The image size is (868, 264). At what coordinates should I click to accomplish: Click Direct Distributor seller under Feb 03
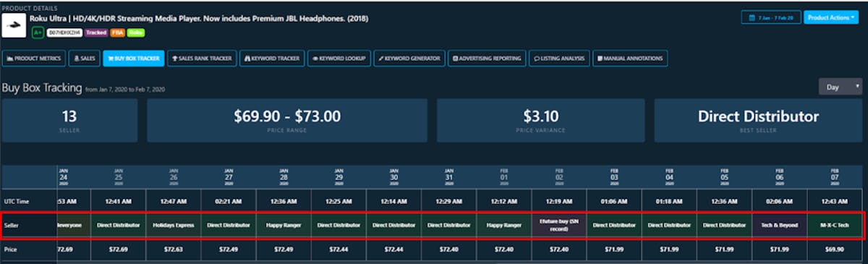pos(613,225)
